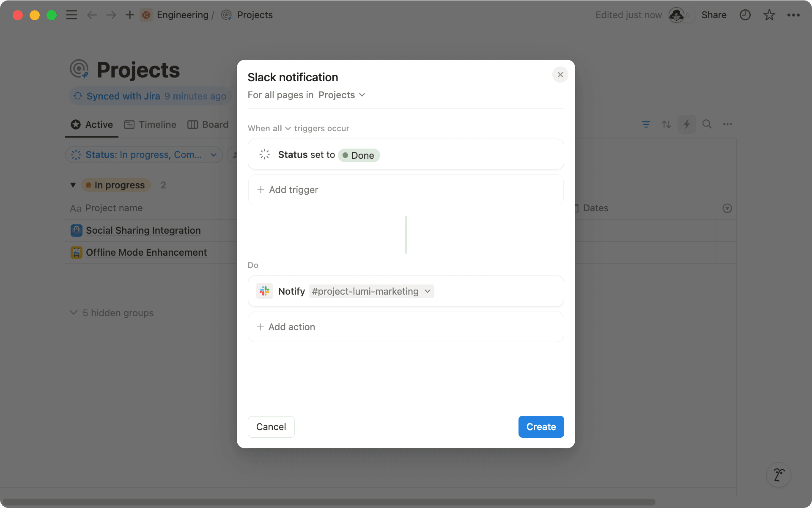Open the filter options icon

click(646, 124)
